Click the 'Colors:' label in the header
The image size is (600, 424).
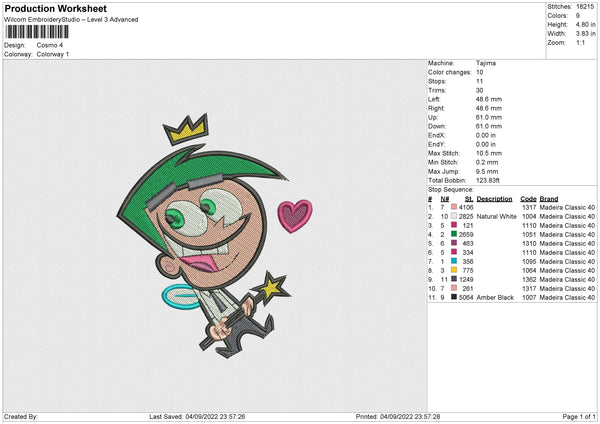[558, 16]
